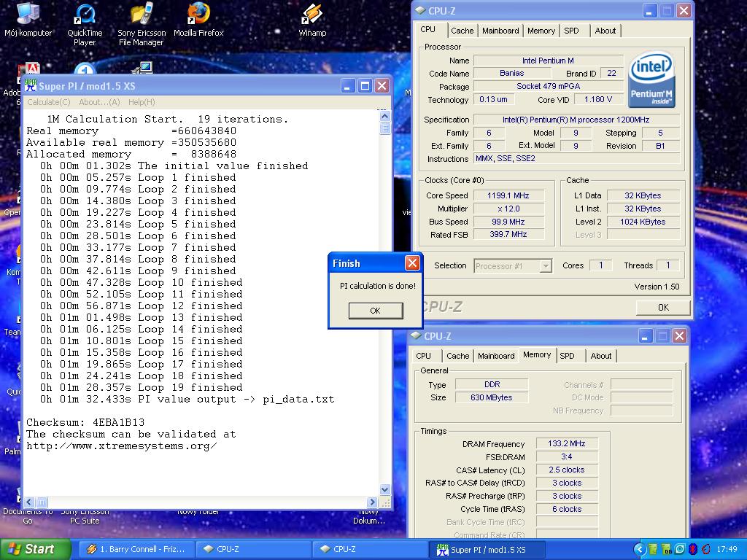Image resolution: width=747 pixels, height=560 pixels.
Task: Click the Intel Pentium M logo
Action: point(651,79)
